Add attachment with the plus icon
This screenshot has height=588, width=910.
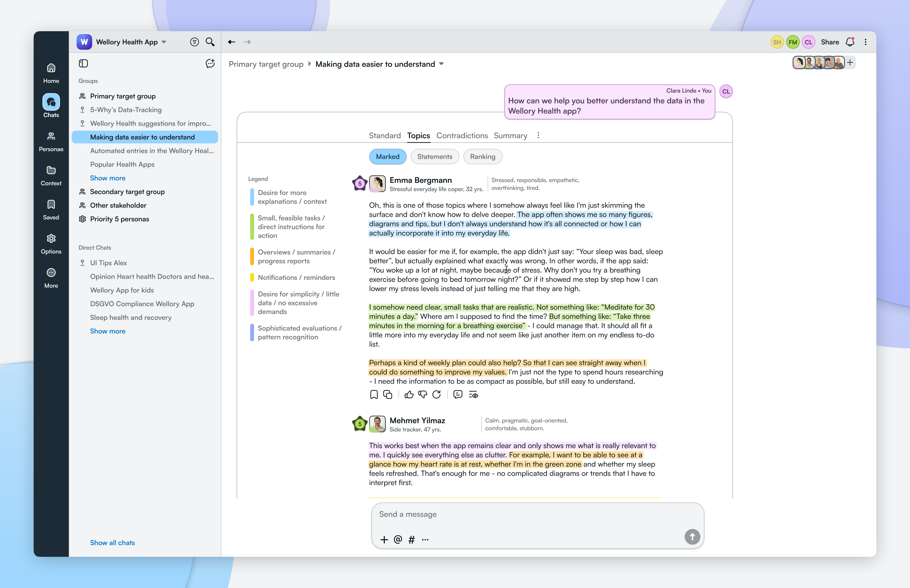pos(384,539)
